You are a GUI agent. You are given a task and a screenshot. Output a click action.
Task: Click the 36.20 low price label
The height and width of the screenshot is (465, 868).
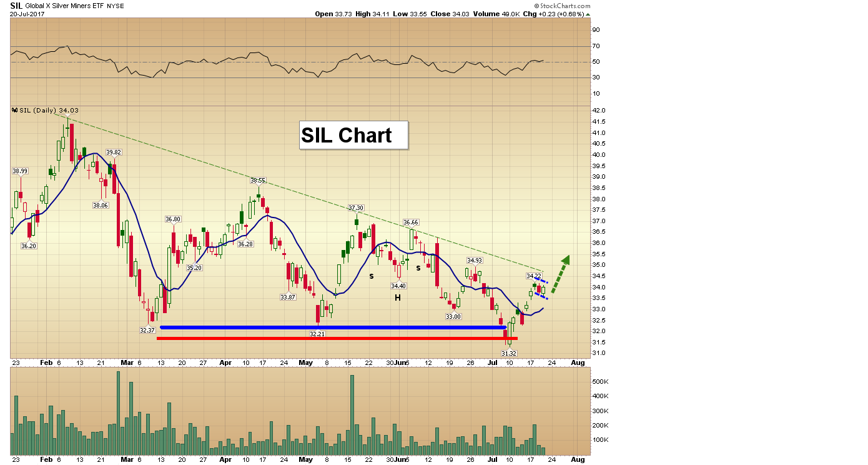click(29, 246)
